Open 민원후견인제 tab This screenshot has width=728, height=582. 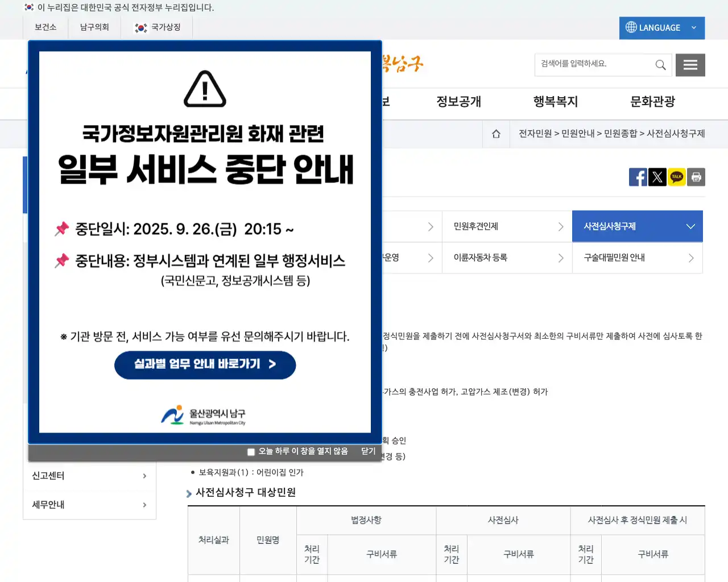(507, 226)
